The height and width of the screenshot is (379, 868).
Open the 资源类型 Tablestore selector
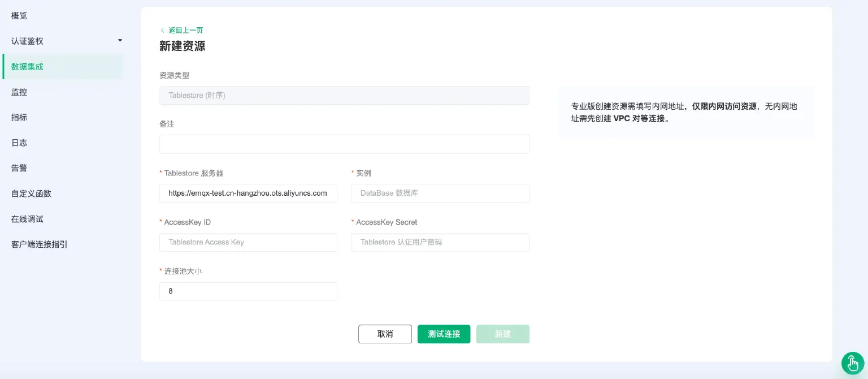pos(344,95)
